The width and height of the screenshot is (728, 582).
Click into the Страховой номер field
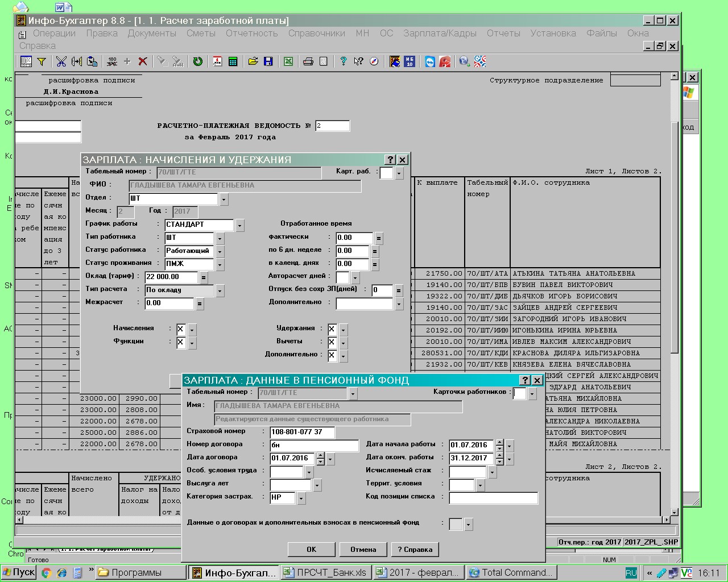(302, 432)
